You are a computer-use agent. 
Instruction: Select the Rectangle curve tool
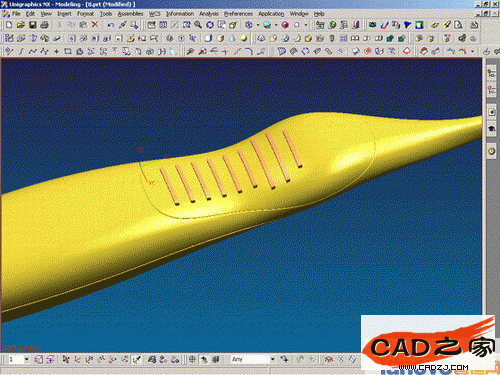(x=68, y=51)
